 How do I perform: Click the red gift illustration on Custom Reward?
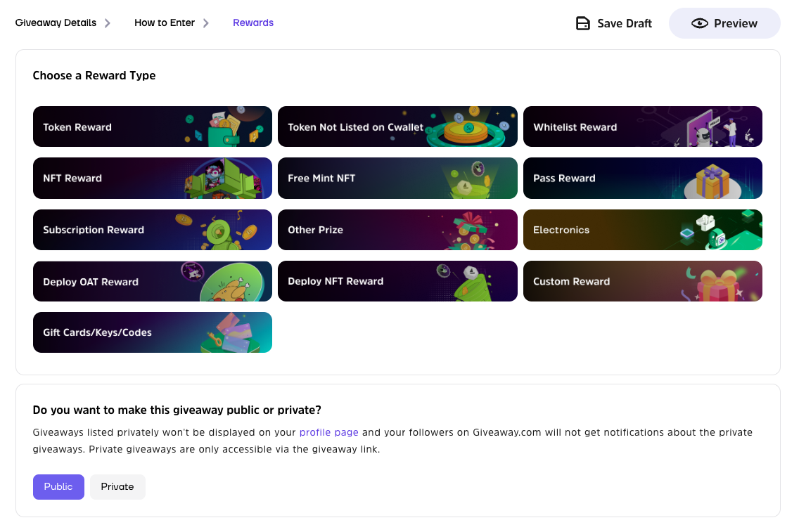pyautogui.click(x=718, y=285)
